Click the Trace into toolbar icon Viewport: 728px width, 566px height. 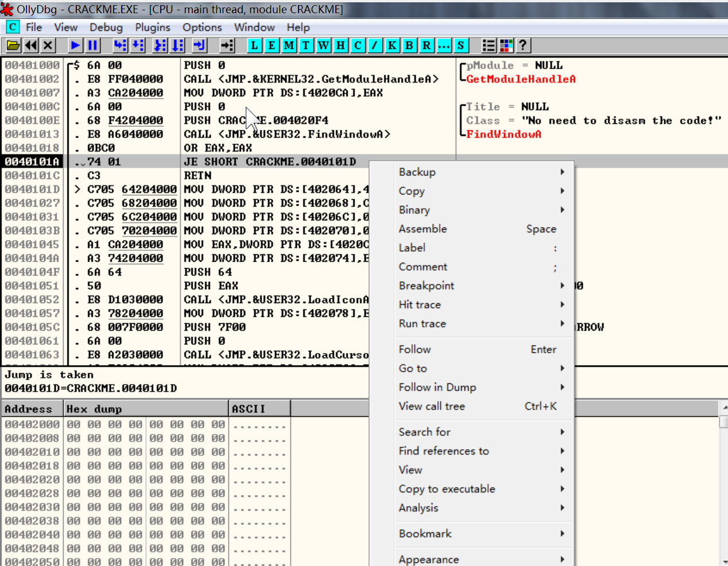tap(160, 45)
